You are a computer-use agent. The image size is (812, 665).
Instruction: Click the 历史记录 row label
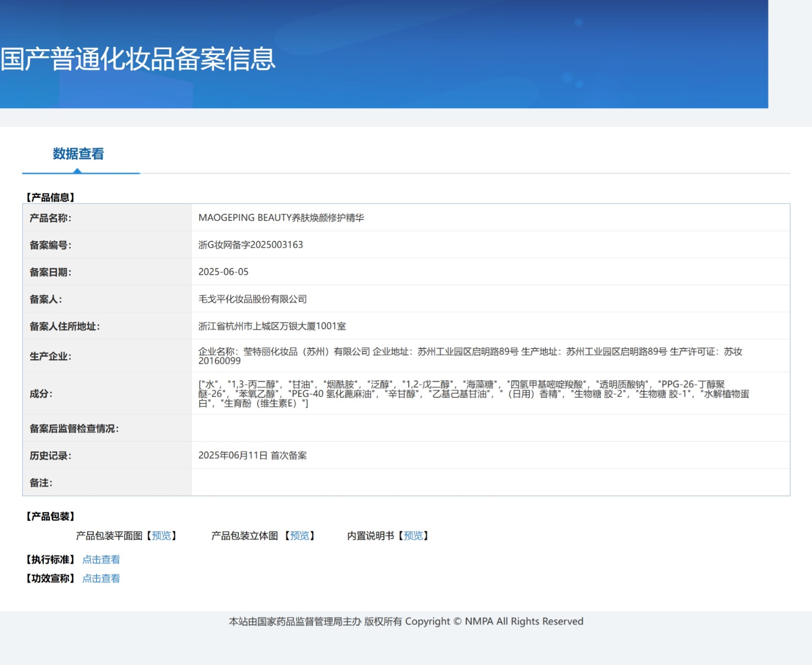point(51,456)
